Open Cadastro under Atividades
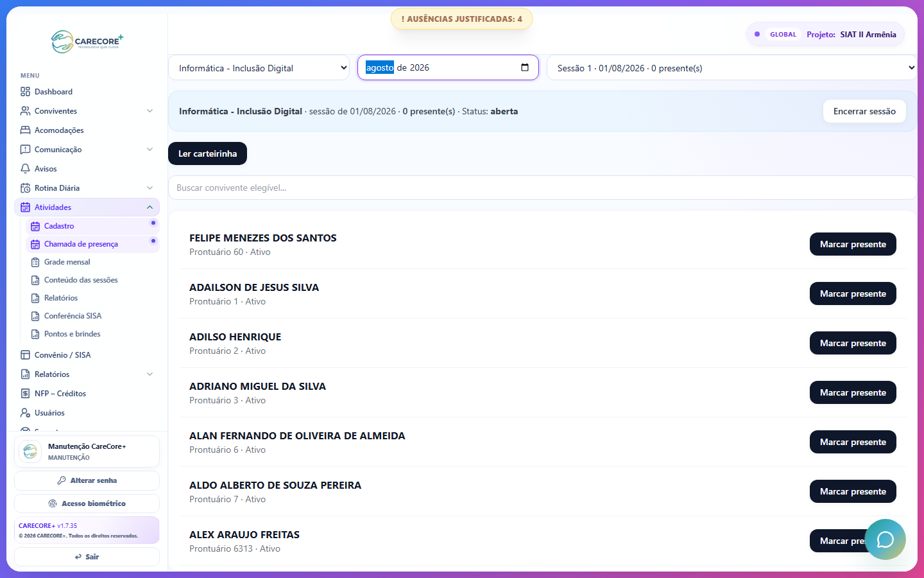 click(92, 226)
